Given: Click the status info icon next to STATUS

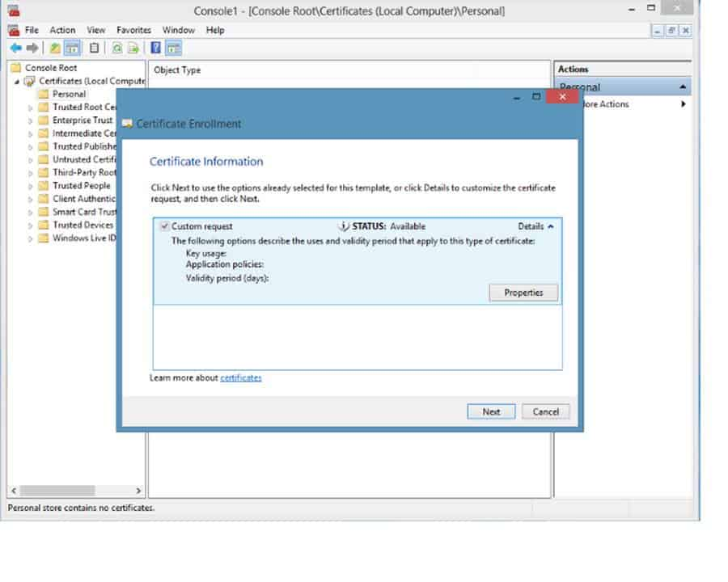Looking at the screenshot, I should pyautogui.click(x=344, y=226).
